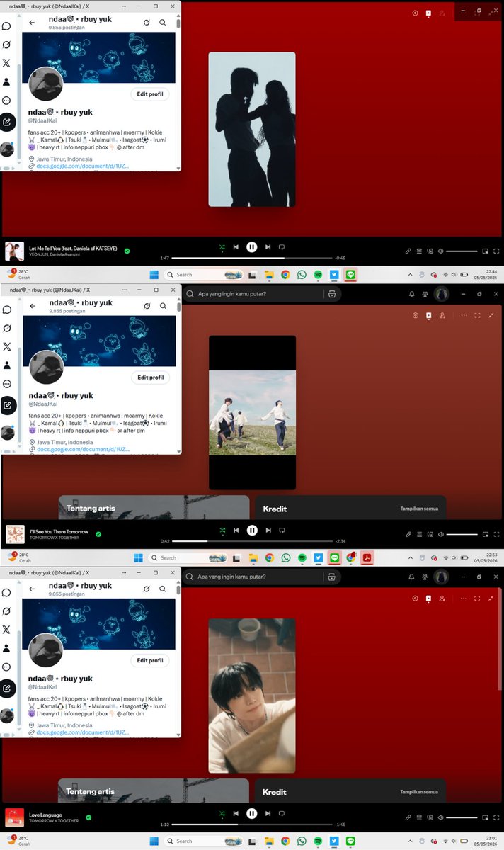The image size is (504, 850).
Task: Toggle shuffle in Let Me Tell You player
Action: tap(222, 247)
